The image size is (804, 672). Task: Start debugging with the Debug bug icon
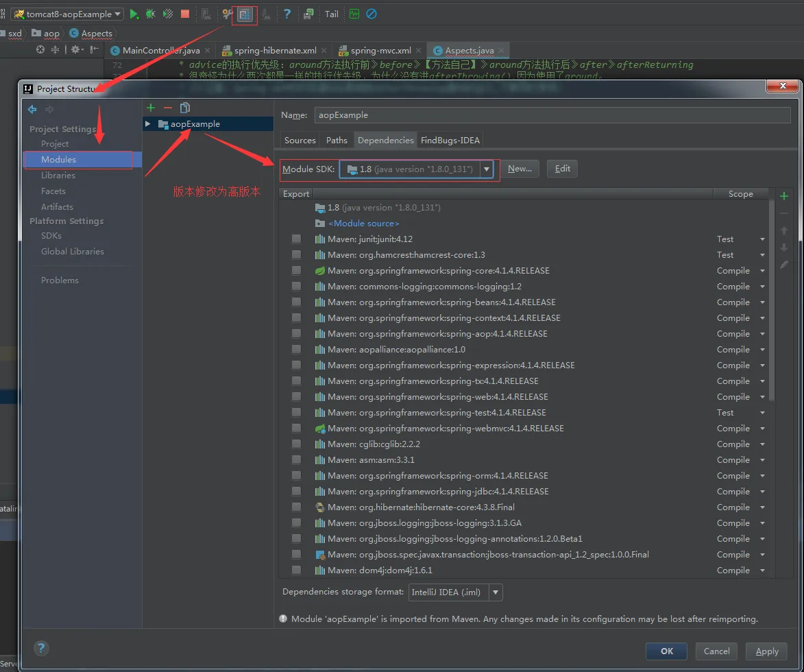click(x=150, y=14)
